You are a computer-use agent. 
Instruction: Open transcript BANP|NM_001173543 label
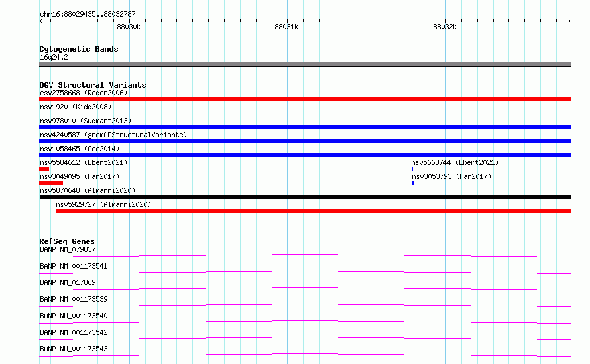pyautogui.click(x=74, y=349)
